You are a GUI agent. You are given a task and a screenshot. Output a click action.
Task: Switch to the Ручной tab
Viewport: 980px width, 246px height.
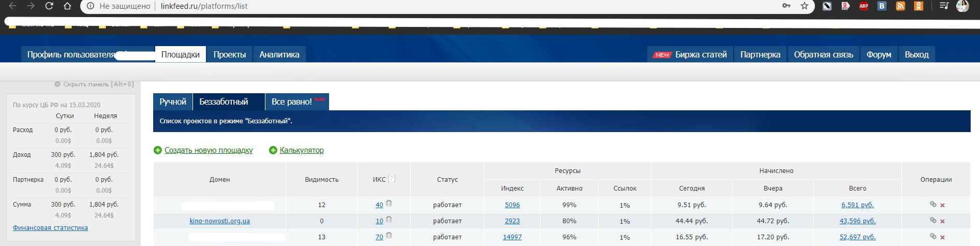coord(173,102)
